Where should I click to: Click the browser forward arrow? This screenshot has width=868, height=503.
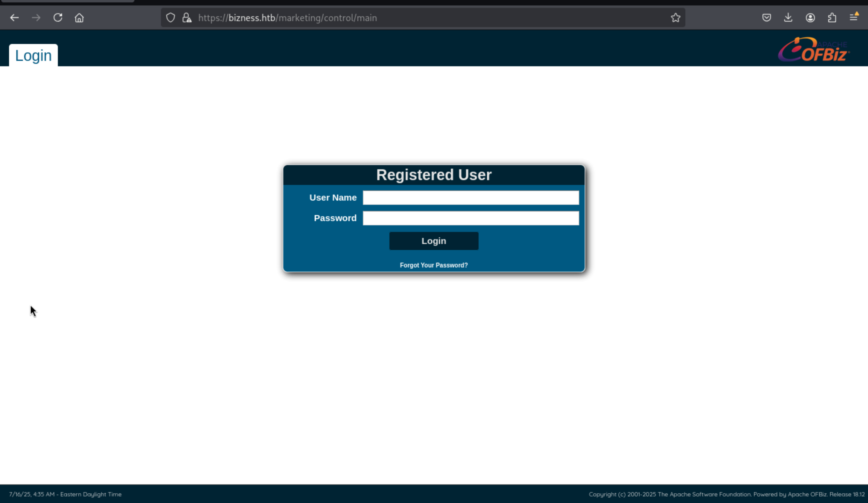36,17
